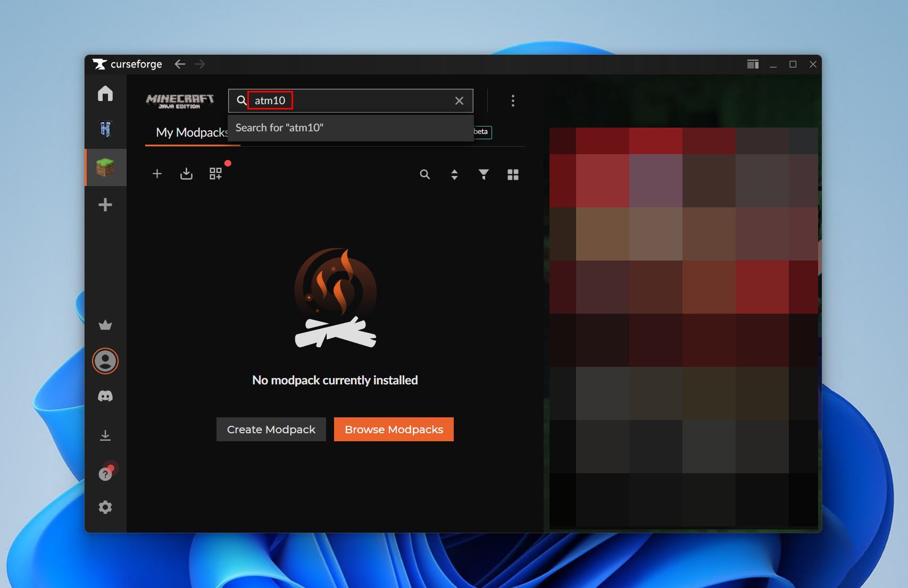908x588 pixels.
Task: Toggle the side panel layout icon
Action: [753, 64]
